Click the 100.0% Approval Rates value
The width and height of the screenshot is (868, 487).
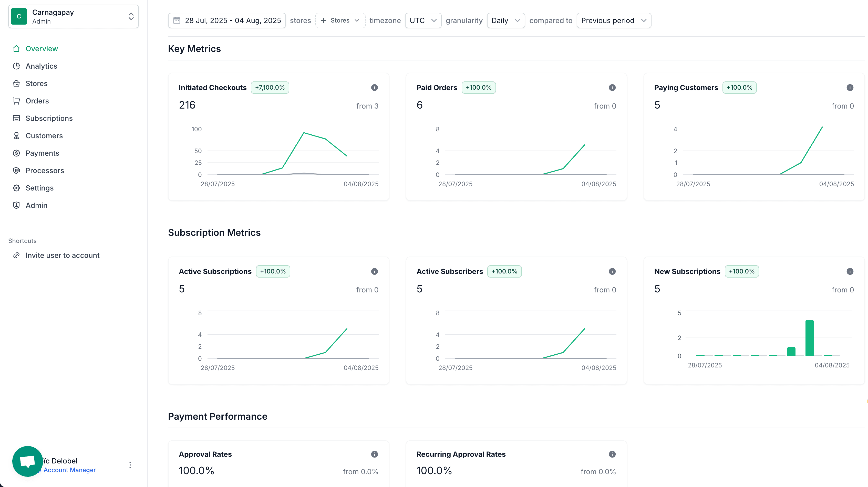point(197,471)
